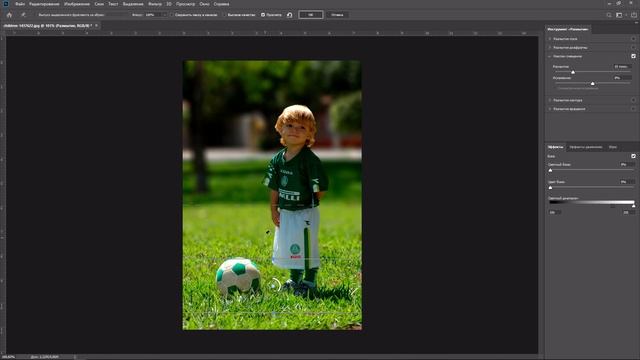This screenshot has height=360, width=640.
Task: Open the 'Файл' menu
Action: [x=20, y=4]
